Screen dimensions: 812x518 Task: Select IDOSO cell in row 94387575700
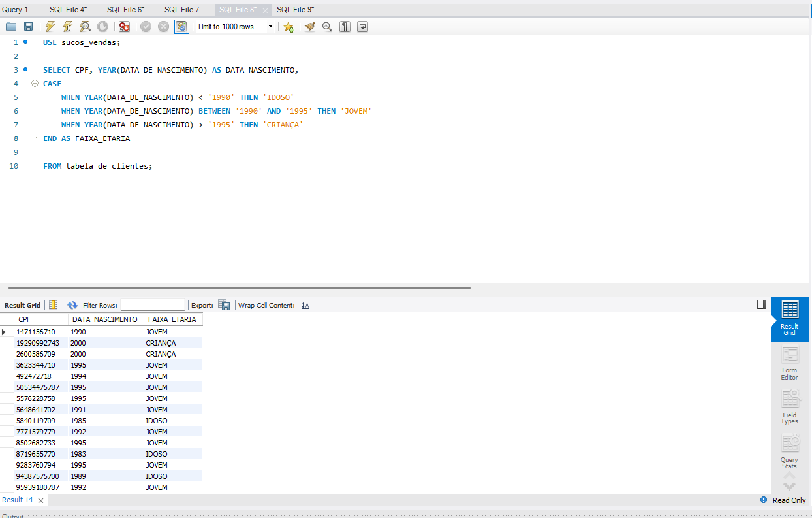[173, 476]
